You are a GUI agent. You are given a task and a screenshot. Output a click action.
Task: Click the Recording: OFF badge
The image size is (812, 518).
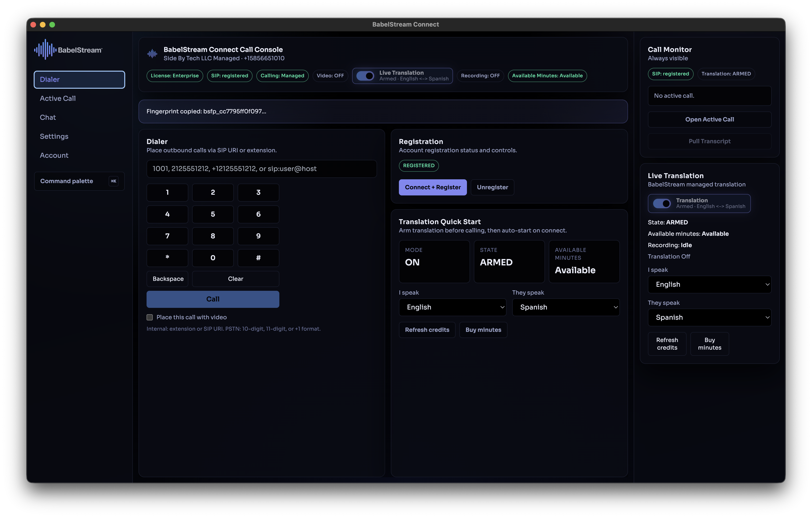480,76
